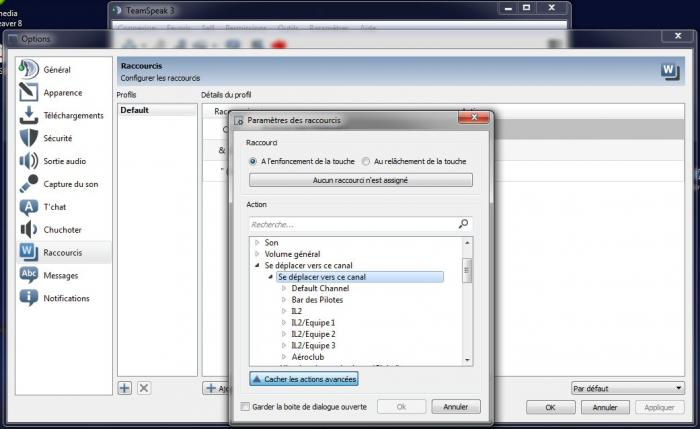Open the Général settings icon
The image size is (700, 429).
point(29,69)
